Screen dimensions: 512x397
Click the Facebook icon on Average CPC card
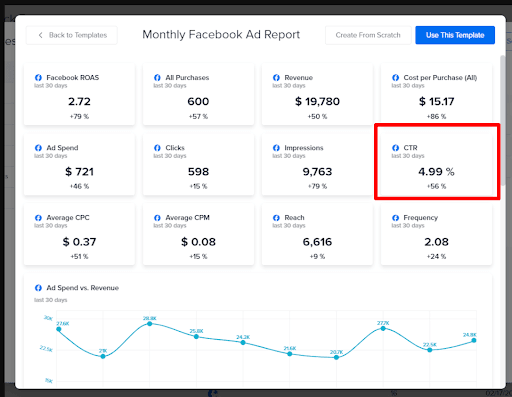coord(38,218)
